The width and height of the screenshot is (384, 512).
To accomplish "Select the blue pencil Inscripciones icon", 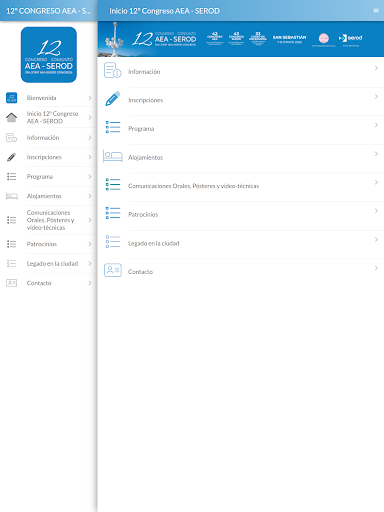I will pos(113,99).
